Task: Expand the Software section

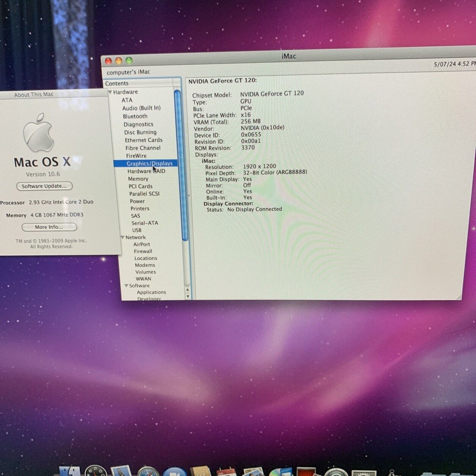Action: pos(126,286)
